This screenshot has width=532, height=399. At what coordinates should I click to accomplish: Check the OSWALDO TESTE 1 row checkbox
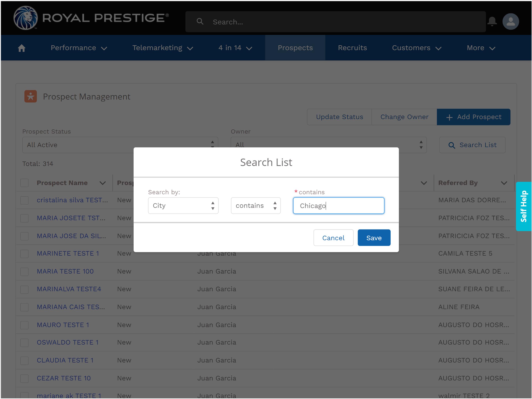tap(25, 343)
